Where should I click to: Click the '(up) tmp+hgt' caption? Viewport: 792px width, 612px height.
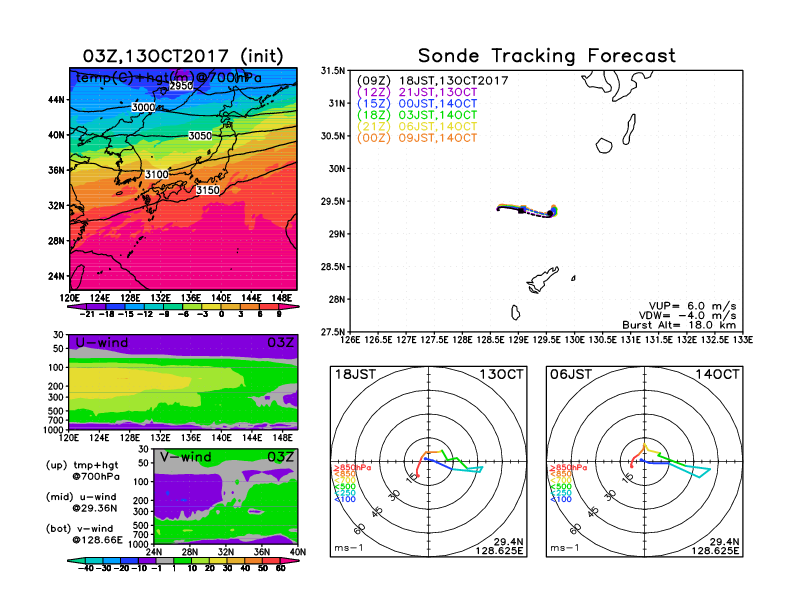pyautogui.click(x=82, y=465)
